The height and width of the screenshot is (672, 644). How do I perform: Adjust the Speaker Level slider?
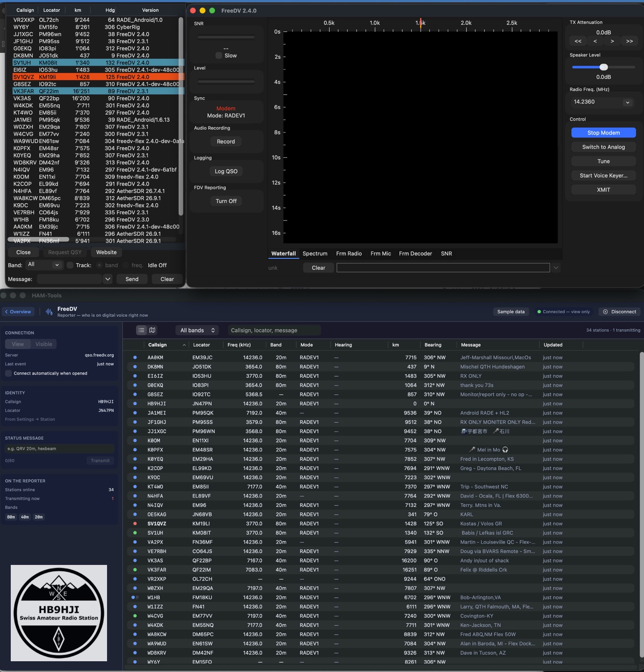tap(603, 67)
